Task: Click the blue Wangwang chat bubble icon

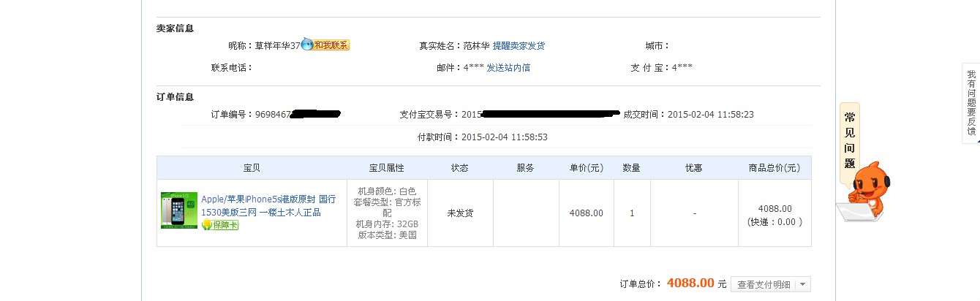Action: pos(306,45)
